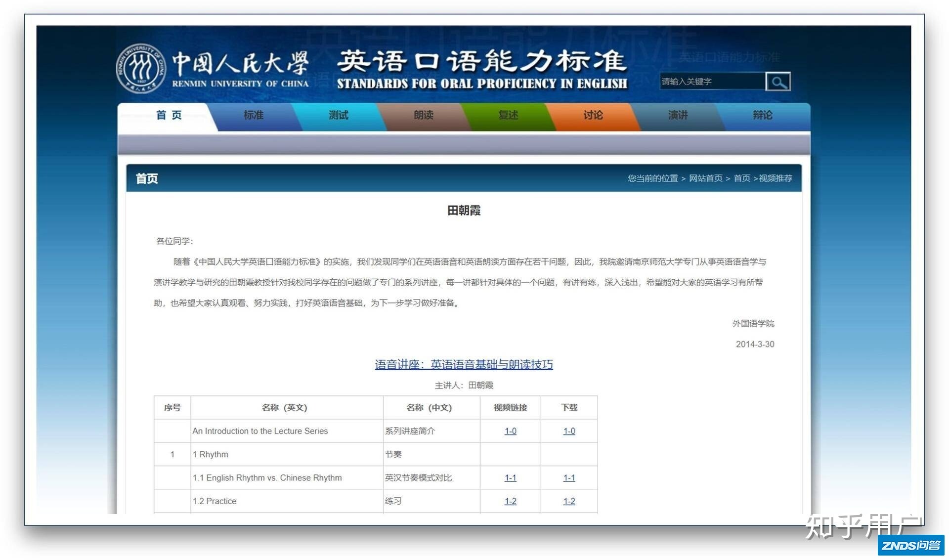Click the ZNDS问答 badge
This screenshot has height=560, width=949.
click(x=911, y=545)
